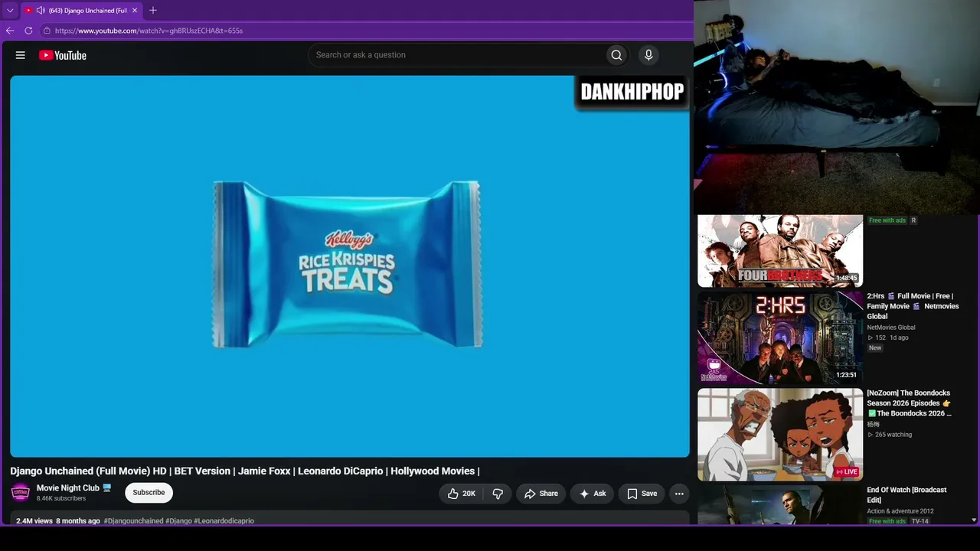Image resolution: width=980 pixels, height=551 pixels.
Task: Click the TV-14 rating badge
Action: [920, 521]
